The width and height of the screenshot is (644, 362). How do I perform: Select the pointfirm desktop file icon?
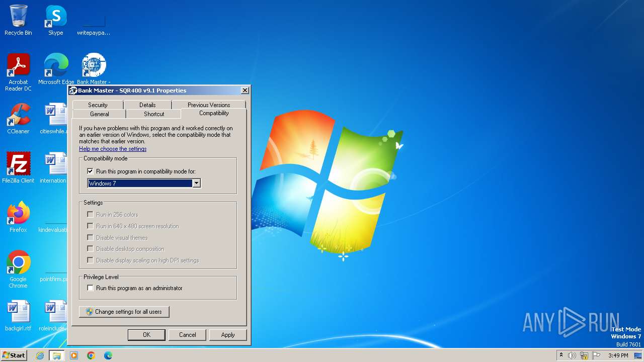54,266
